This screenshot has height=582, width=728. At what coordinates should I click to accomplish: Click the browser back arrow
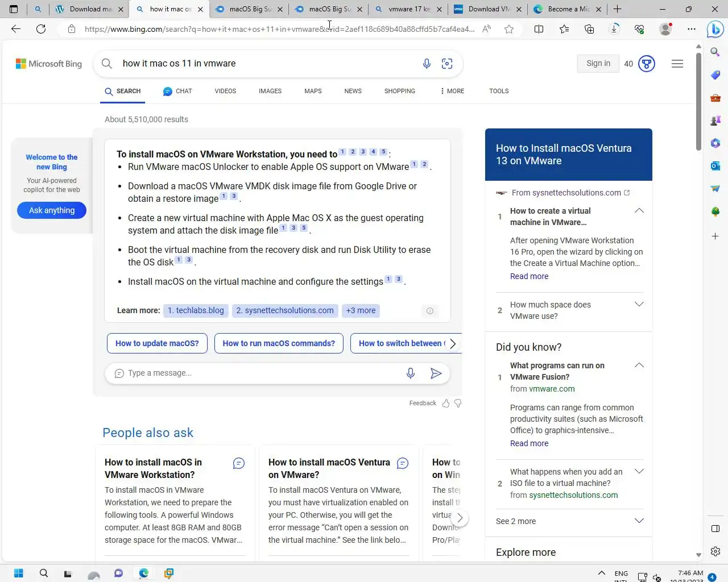coord(16,29)
